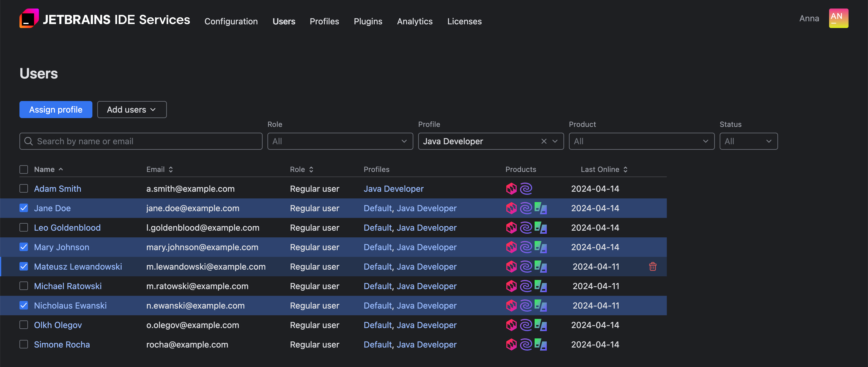Image resolution: width=868 pixels, height=367 pixels.
Task: Go to the Configuration tab
Action: [x=231, y=21]
